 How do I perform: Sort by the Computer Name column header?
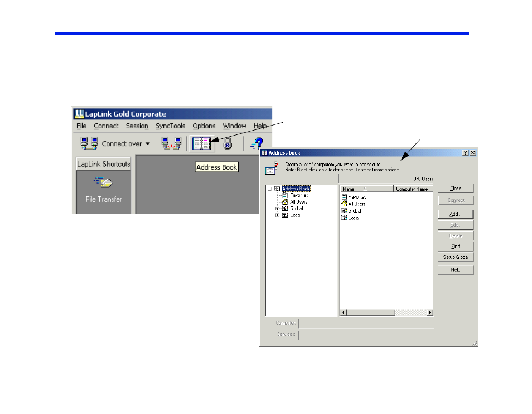pos(413,189)
